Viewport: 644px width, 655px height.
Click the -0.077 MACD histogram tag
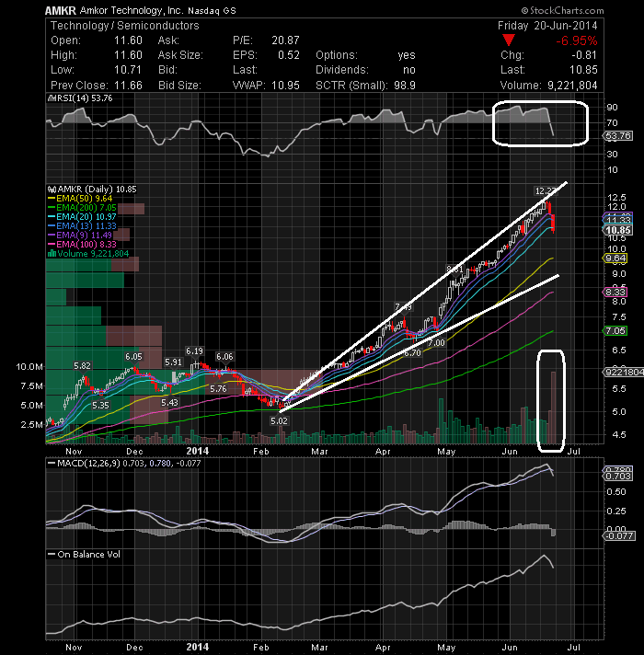click(620, 535)
